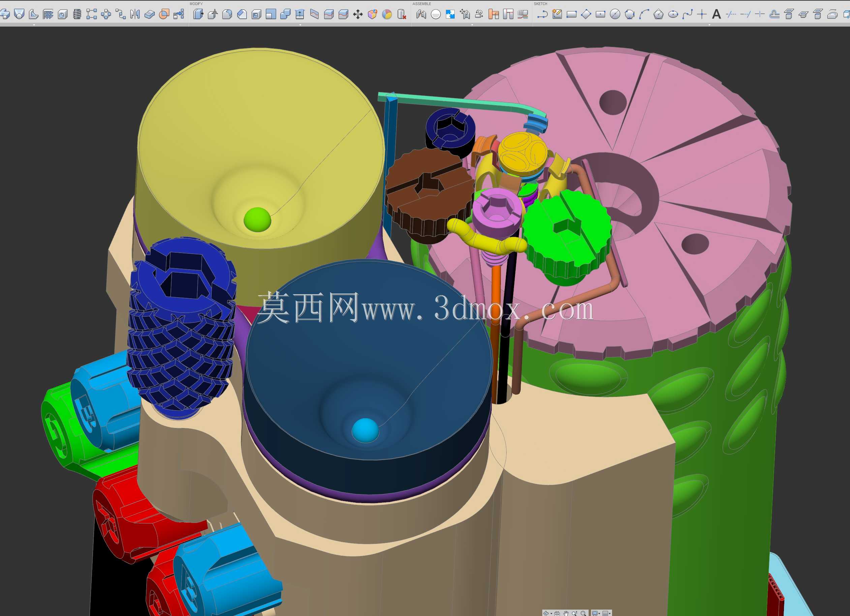Image resolution: width=850 pixels, height=616 pixels.
Task: Select the Fillet tool
Action: click(227, 14)
